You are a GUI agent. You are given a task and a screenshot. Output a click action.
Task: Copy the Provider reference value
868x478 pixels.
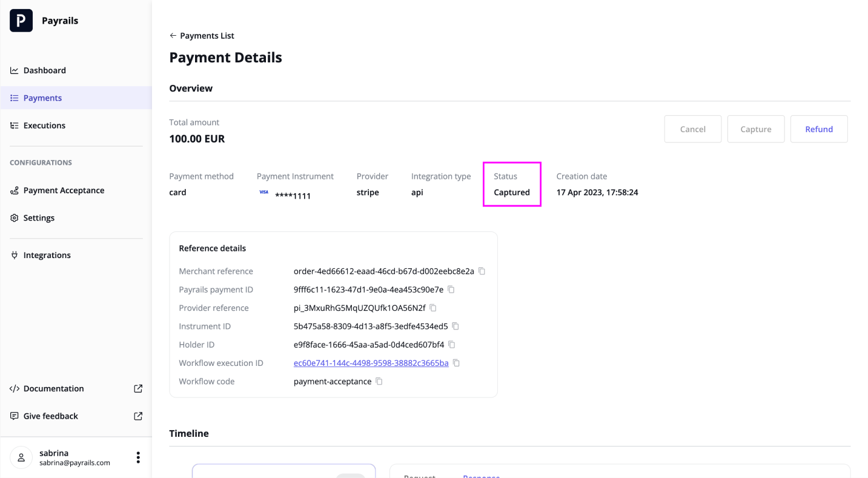[x=433, y=308]
